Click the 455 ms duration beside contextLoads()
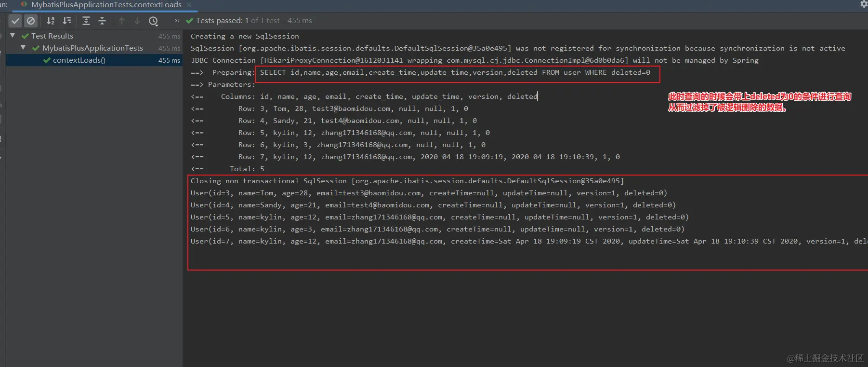Screen dimensions: 868x367 point(169,60)
